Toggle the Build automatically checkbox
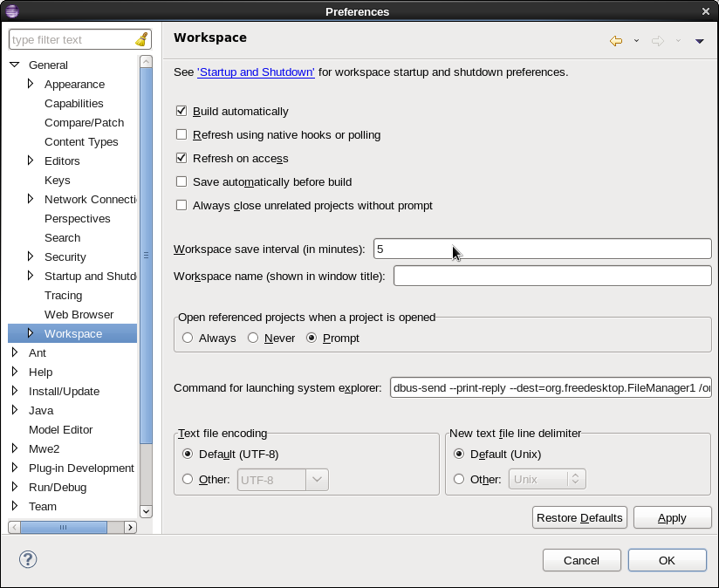The image size is (719, 588). [181, 111]
